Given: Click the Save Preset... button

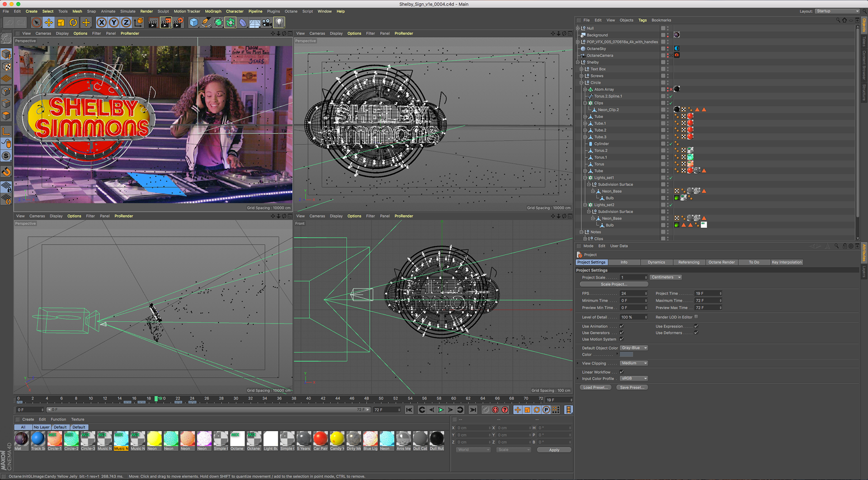Looking at the screenshot, I should (632, 388).
